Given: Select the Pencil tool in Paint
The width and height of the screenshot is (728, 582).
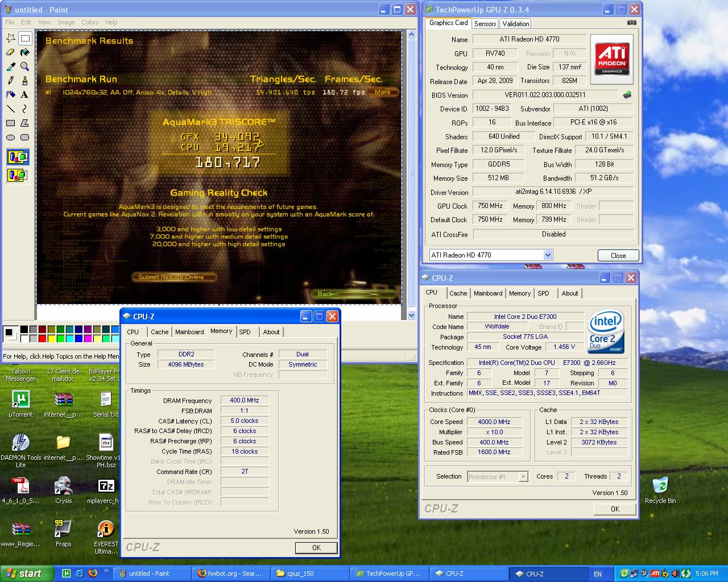Looking at the screenshot, I should [10, 81].
